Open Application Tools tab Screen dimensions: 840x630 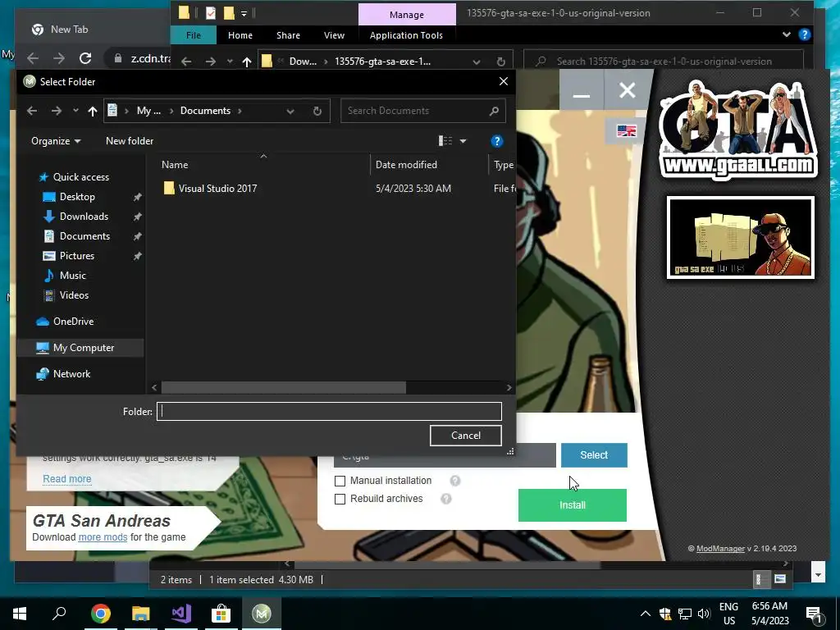[406, 35]
